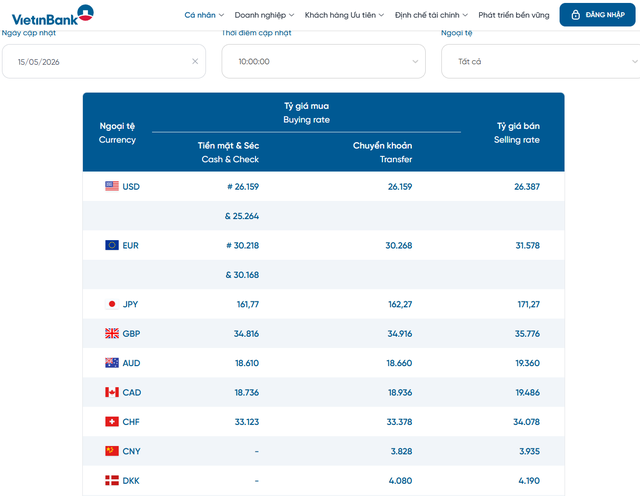Click the USD flag icon

(x=112, y=186)
